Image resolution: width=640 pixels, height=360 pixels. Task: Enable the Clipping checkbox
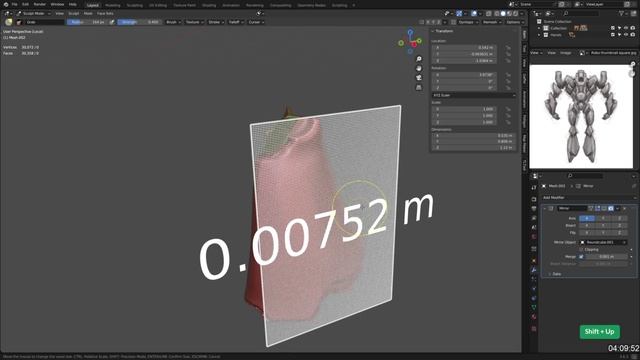pos(581,249)
